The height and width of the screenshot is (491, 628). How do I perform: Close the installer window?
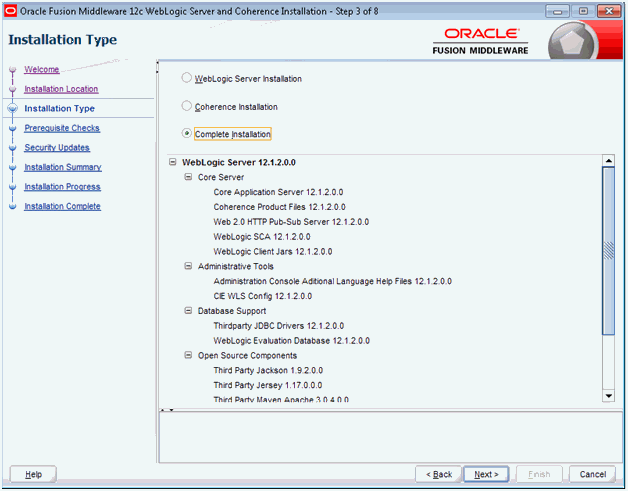pyautogui.click(x=609, y=11)
